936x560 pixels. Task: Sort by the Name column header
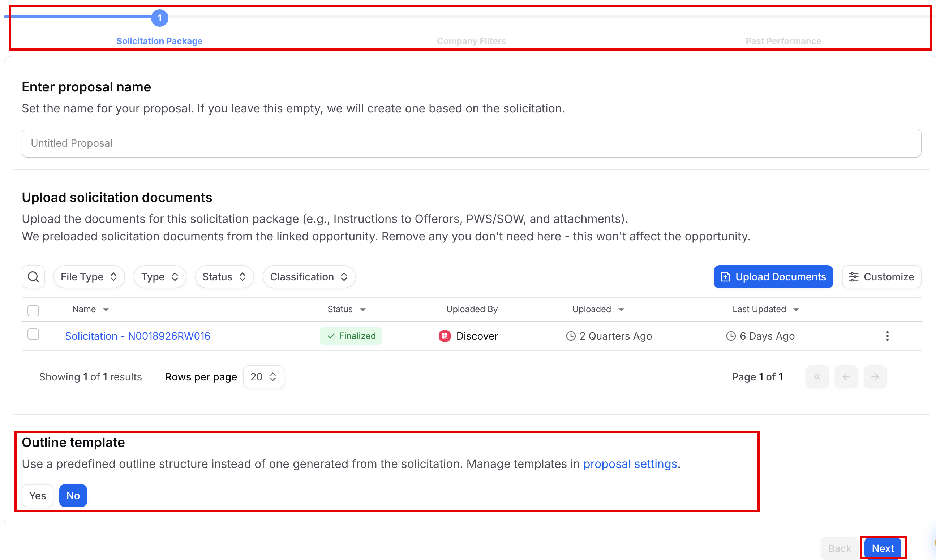(91, 309)
